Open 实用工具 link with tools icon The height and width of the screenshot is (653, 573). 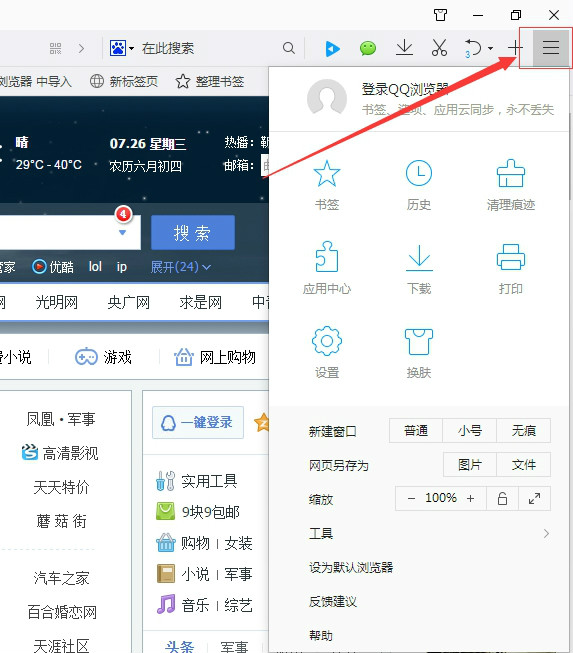[197, 481]
